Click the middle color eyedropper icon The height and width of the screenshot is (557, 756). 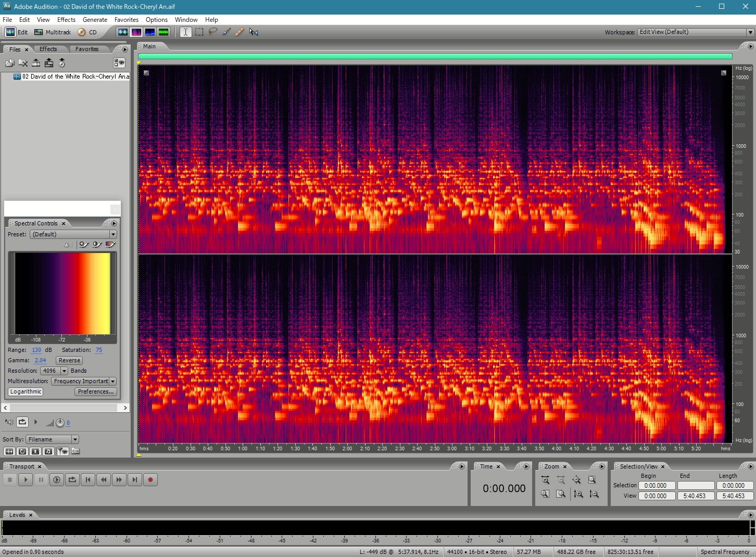click(97, 245)
